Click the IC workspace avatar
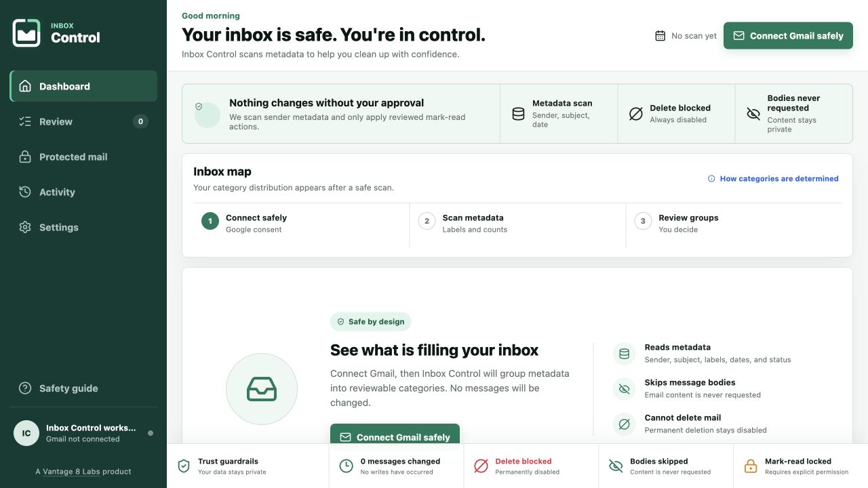Viewport: 868px width, 488px height. pos(26,433)
